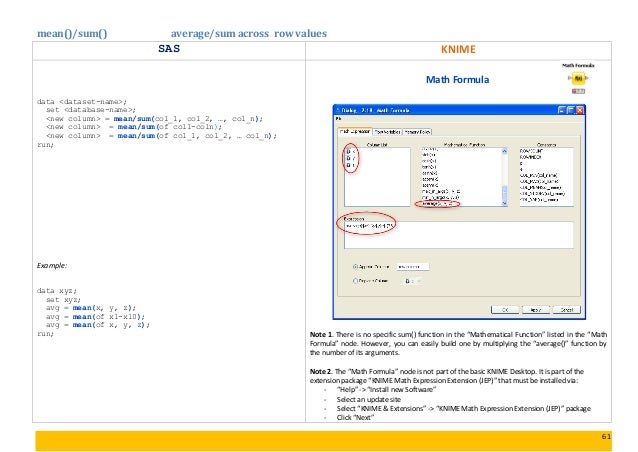Screen dimensions: 638x452
Task: Click the Example: label
Action: coord(52,266)
